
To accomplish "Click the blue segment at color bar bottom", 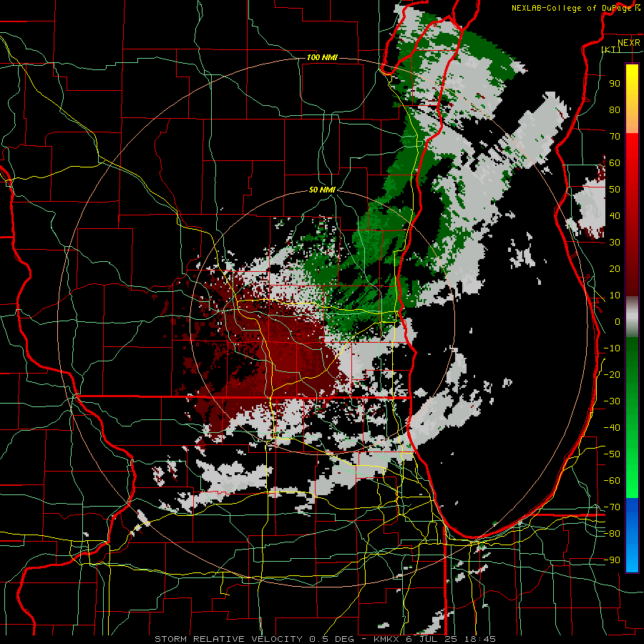I will coord(632,535).
